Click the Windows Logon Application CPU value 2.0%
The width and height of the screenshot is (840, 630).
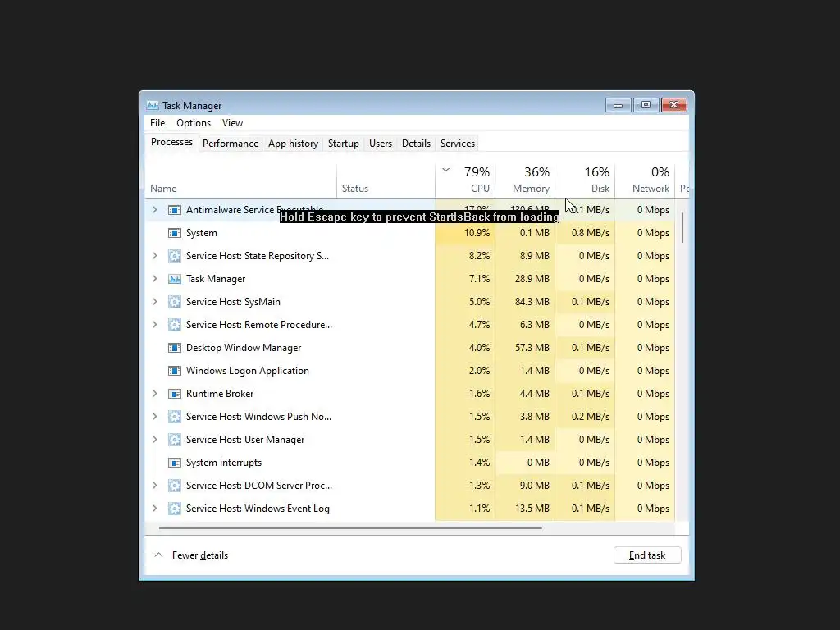pyautogui.click(x=479, y=371)
